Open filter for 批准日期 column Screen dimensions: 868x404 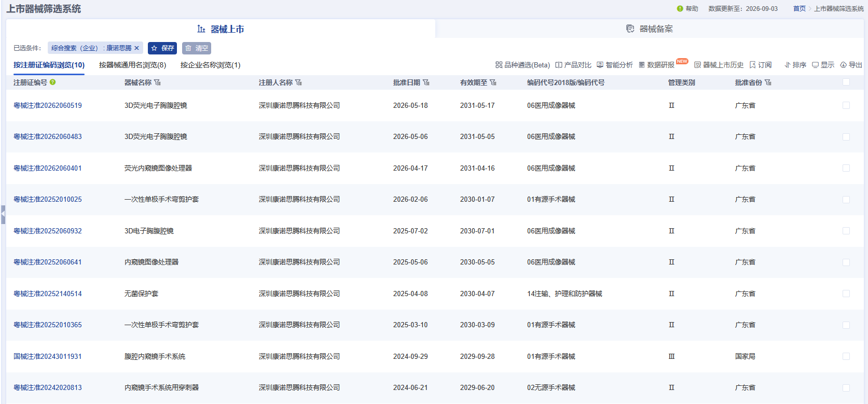(426, 82)
